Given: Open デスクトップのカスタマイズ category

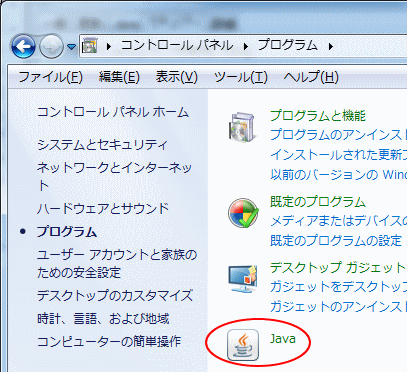Looking at the screenshot, I should [x=115, y=296].
